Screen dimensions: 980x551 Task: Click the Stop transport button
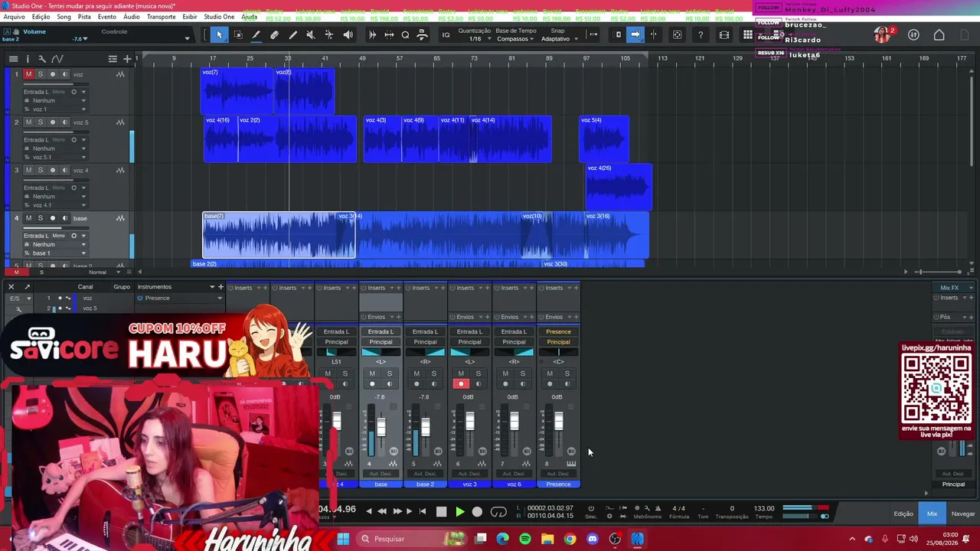coord(441,511)
